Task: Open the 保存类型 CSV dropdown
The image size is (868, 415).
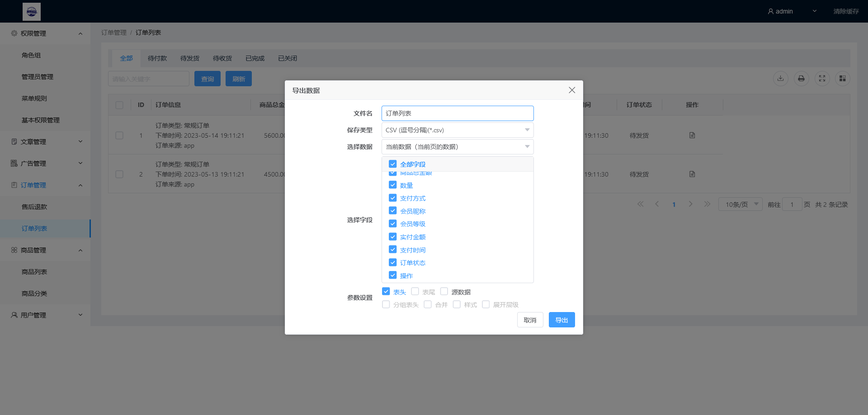Action: point(458,130)
